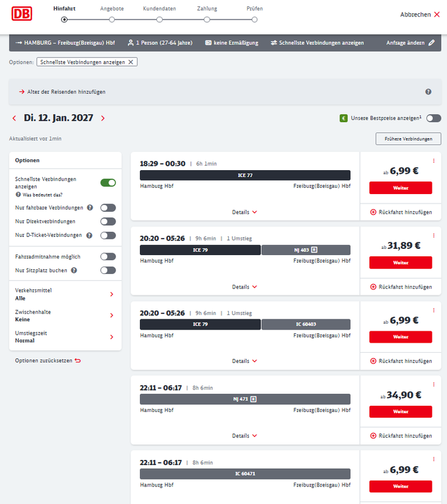
Task: Click Frühere Verbindungen button
Action: pos(408,139)
